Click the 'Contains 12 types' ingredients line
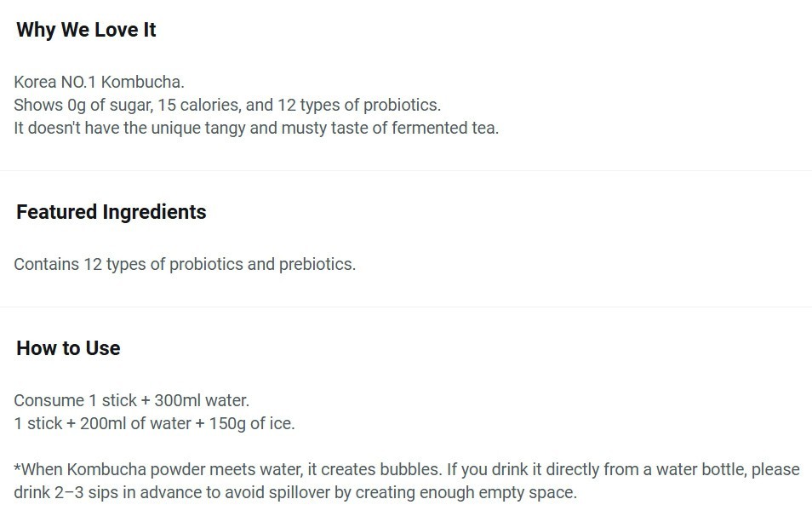 tap(185, 264)
